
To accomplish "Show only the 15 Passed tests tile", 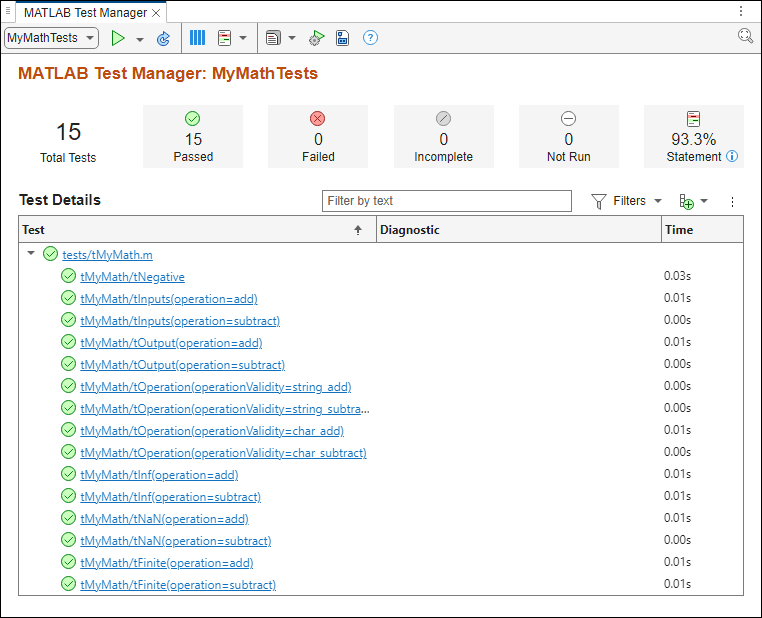I will (193, 137).
